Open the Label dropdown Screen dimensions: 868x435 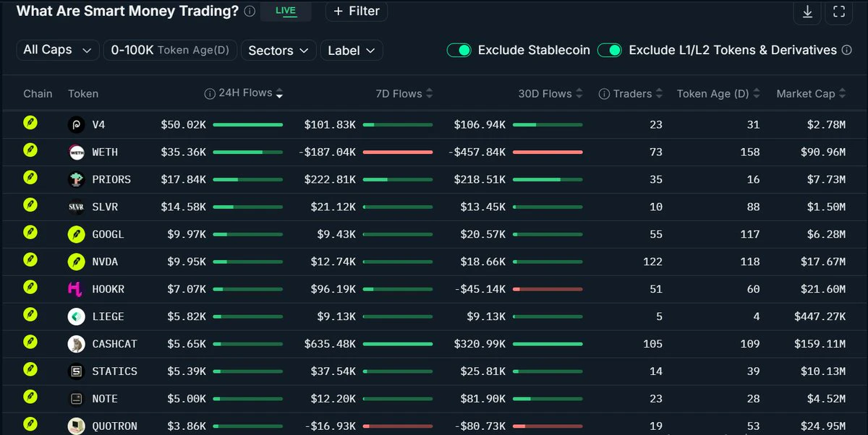(352, 50)
